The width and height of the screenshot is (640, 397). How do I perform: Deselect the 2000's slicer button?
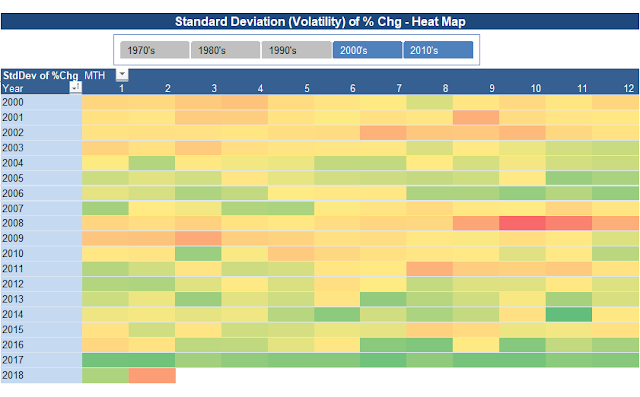367,50
